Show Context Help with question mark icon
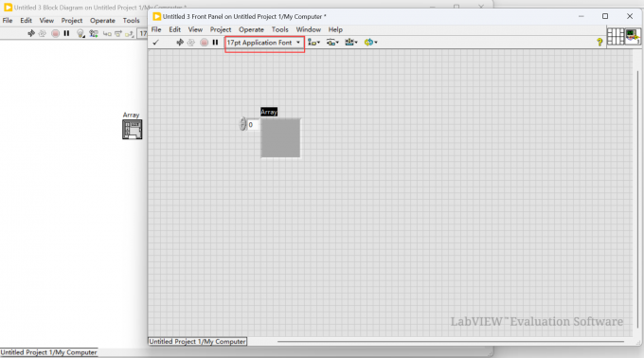The image size is (644, 358). [x=599, y=42]
